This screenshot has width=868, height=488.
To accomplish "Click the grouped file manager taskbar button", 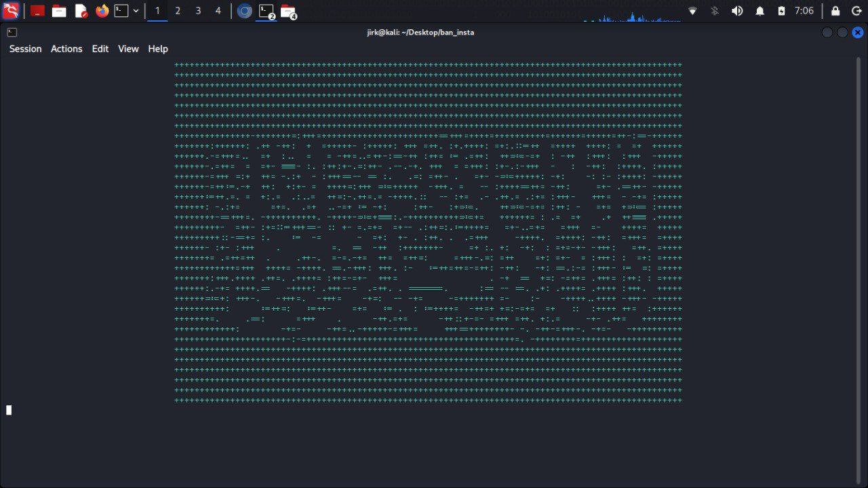I will tap(288, 11).
